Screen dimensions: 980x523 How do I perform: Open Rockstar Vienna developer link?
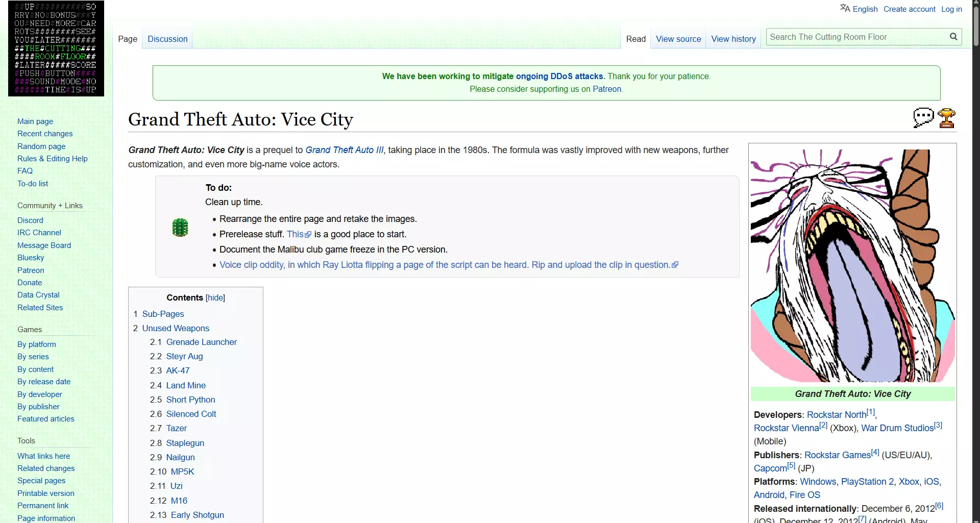(787, 428)
